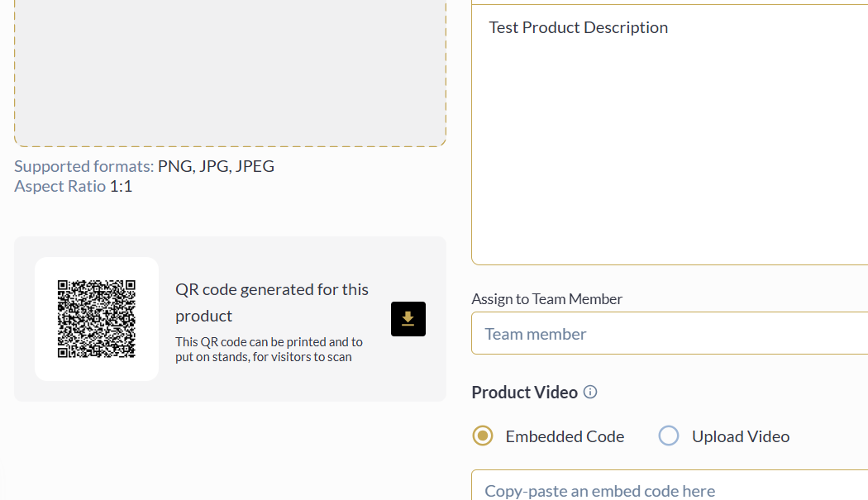Focus the embed code paste field

tap(670, 486)
